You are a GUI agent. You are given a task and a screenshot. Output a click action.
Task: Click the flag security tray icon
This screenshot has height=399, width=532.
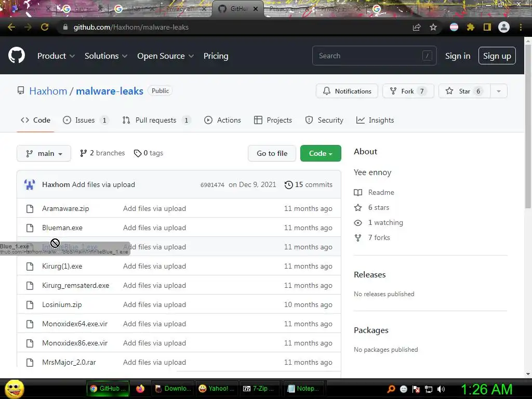pos(416,389)
